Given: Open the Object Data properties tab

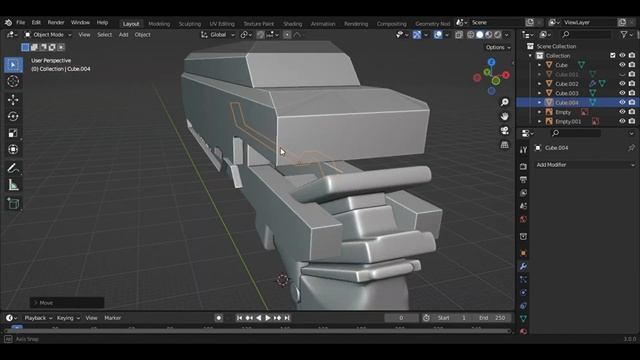Looking at the screenshot, I should click(523, 318).
